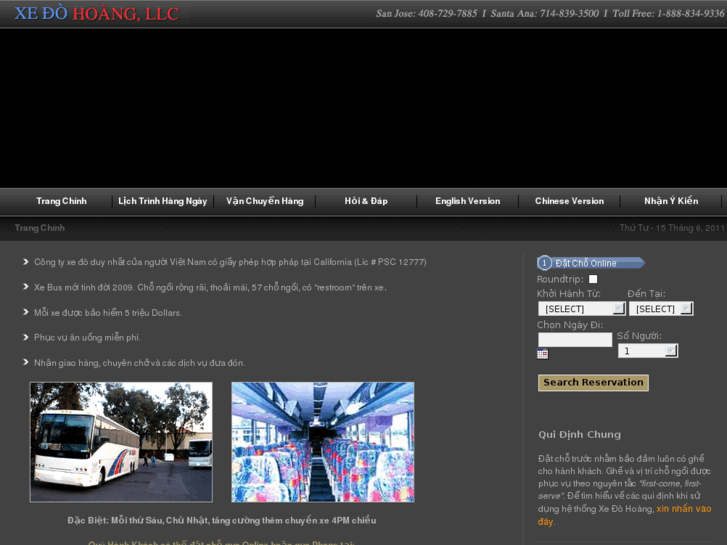This screenshot has width=727, height=545.
Task: Click the 'Đặc Biệt: Mỗi thứ Sáu' notice
Action: [x=222, y=520]
